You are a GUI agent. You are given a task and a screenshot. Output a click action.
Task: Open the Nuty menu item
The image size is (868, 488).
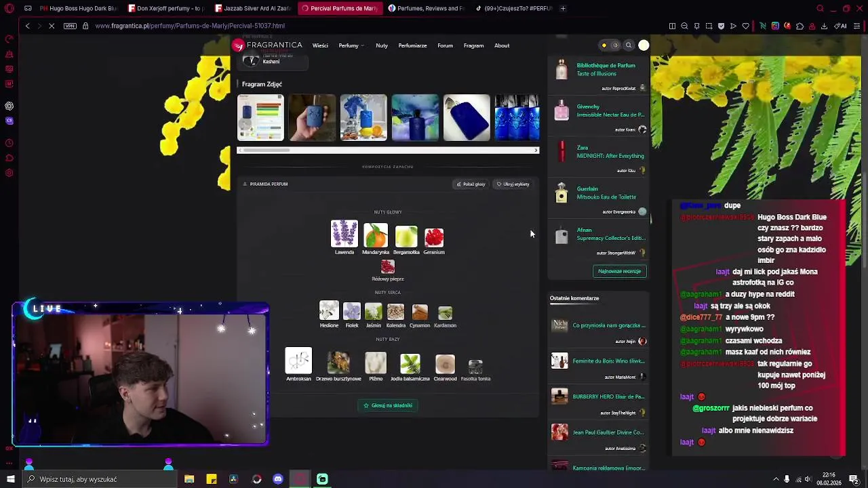[x=382, y=45]
